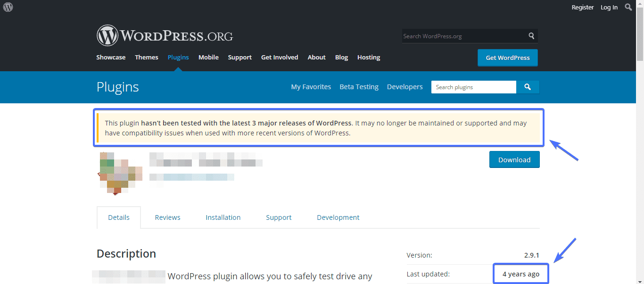
Task: Select Plugins in the main navigation
Action: [178, 58]
